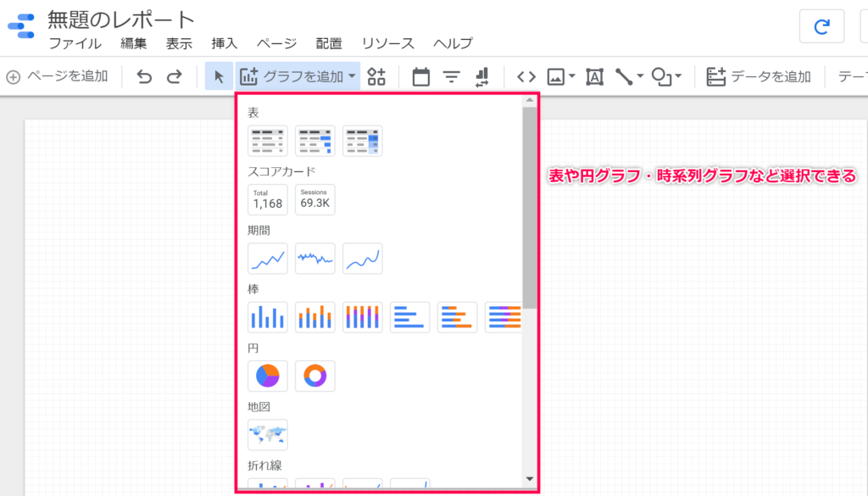This screenshot has height=496, width=868.
Task: Insert URL embed code icon
Action: (x=526, y=77)
